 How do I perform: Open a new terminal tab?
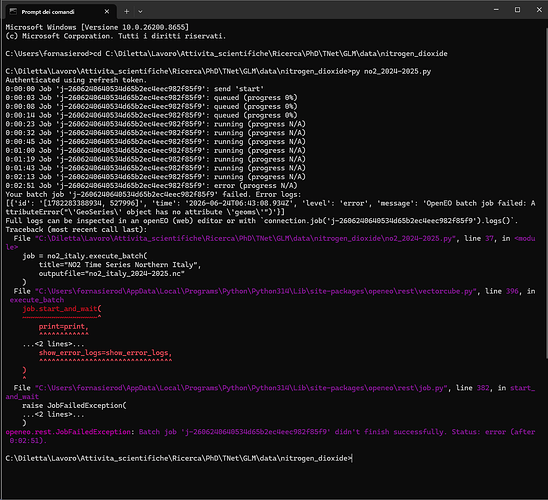tap(127, 12)
